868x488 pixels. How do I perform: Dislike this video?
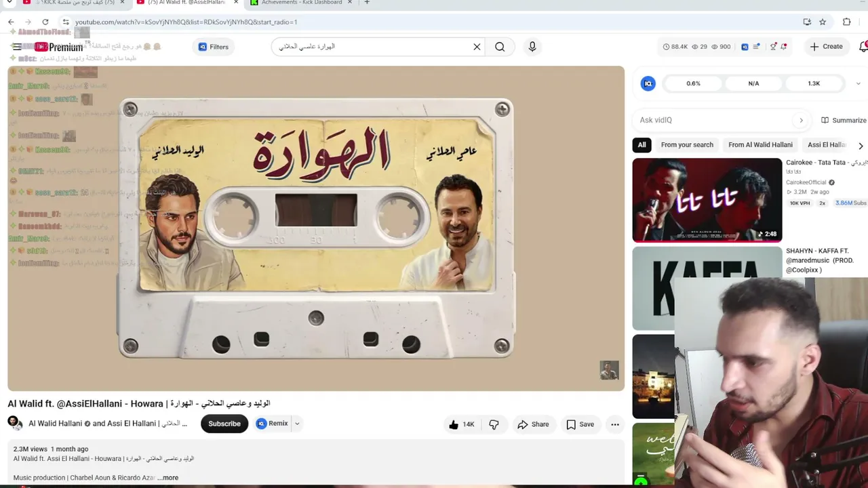pos(494,424)
